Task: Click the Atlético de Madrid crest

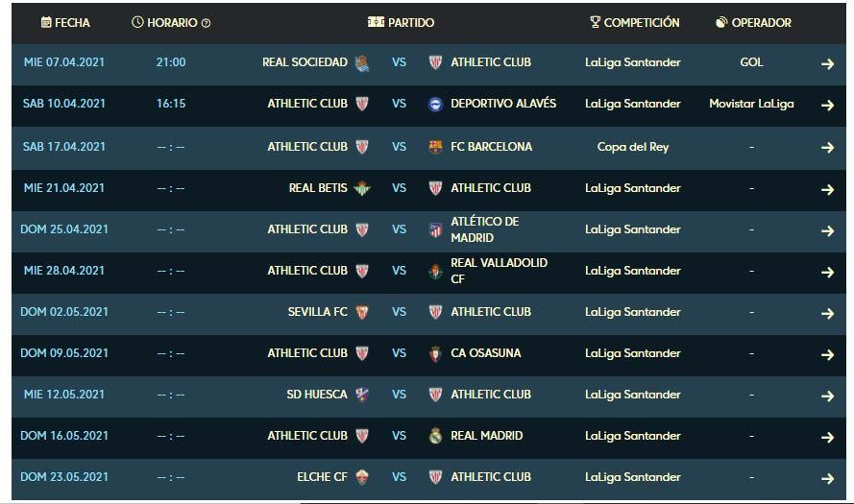Action: point(435,229)
